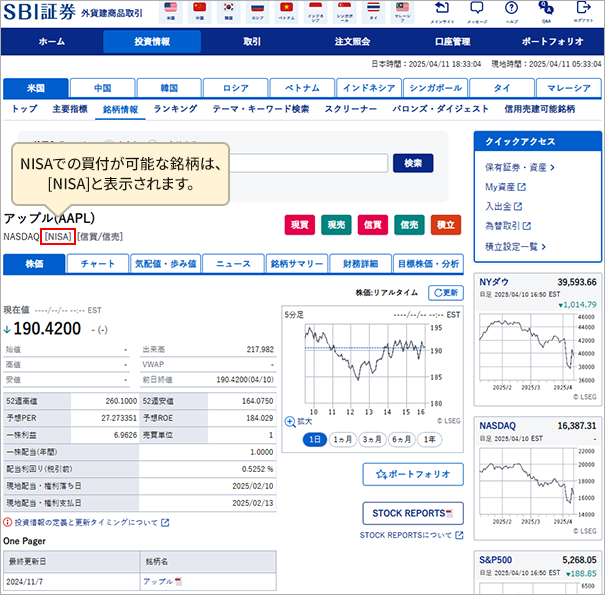The image size is (605, 595).
Task: Click the Indonesia flag market icon
Action: point(315,12)
